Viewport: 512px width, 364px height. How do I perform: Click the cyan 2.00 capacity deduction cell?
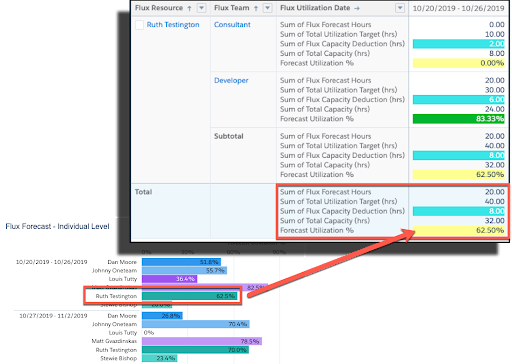coord(458,44)
